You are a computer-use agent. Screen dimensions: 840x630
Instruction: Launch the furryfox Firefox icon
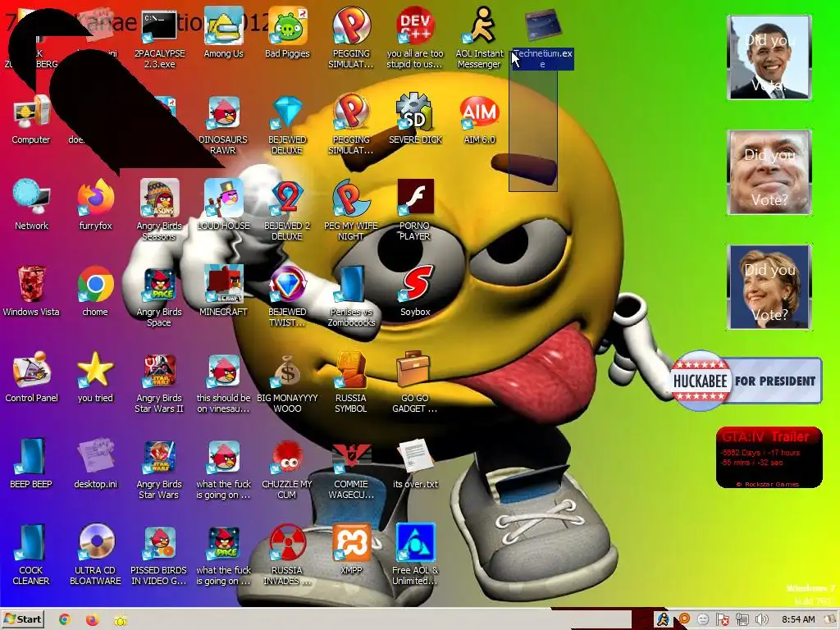coord(95,205)
